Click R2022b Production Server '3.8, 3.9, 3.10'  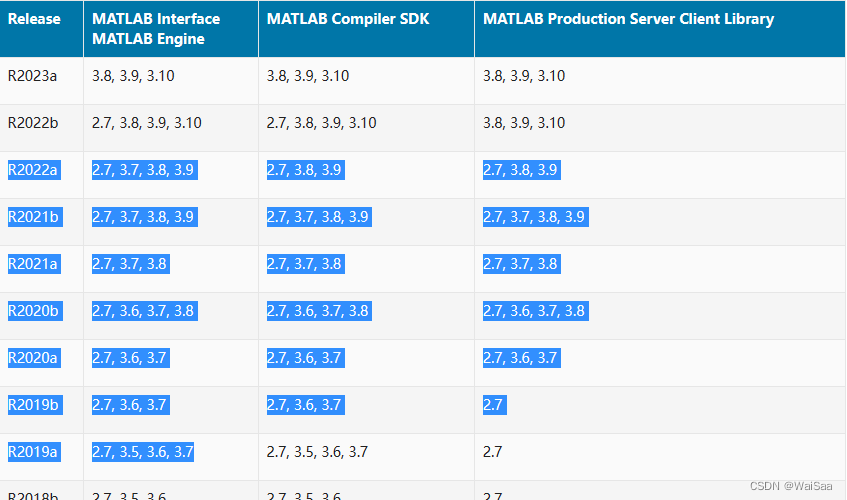pyautogui.click(x=524, y=123)
